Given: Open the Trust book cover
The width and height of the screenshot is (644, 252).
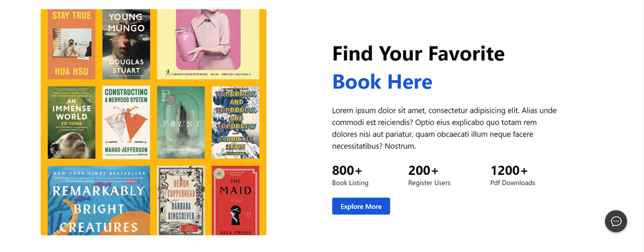Looking at the screenshot, I should point(181,122).
